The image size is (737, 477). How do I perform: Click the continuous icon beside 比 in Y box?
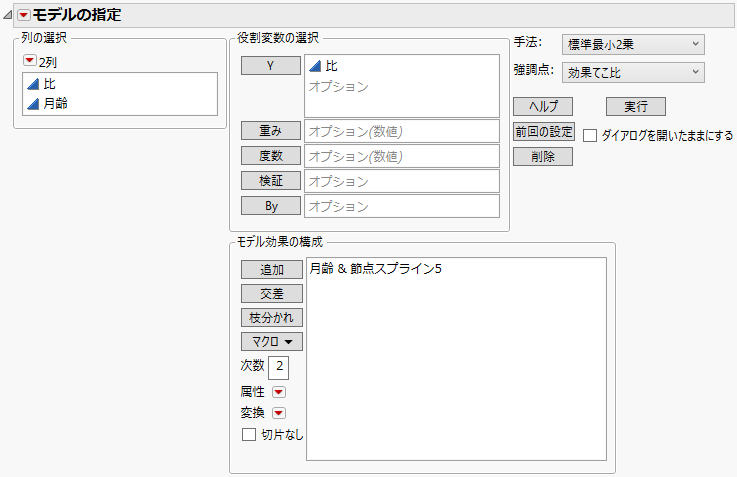coord(315,67)
